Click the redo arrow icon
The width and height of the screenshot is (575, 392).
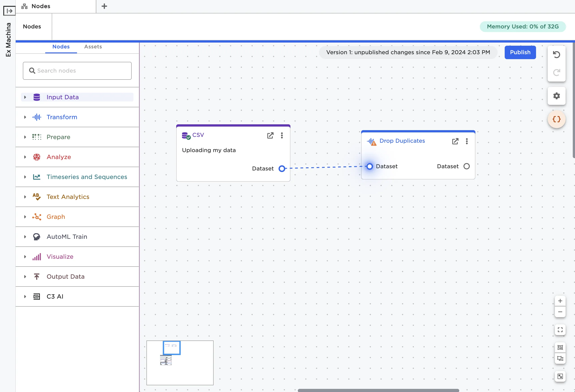(x=556, y=73)
